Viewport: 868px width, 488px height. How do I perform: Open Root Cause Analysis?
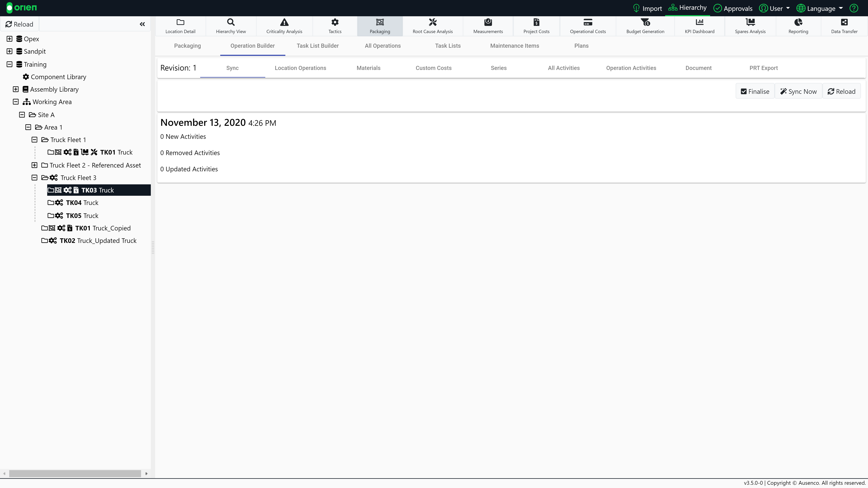pos(433,26)
